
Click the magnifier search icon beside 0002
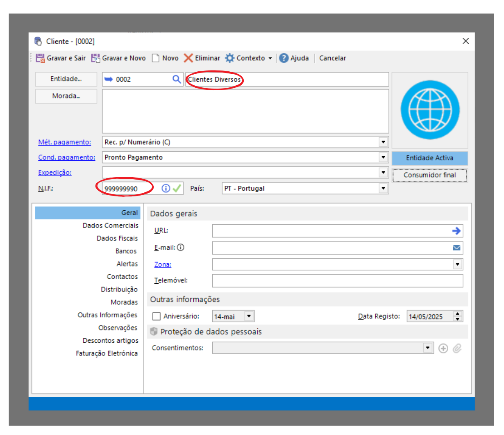tap(177, 80)
